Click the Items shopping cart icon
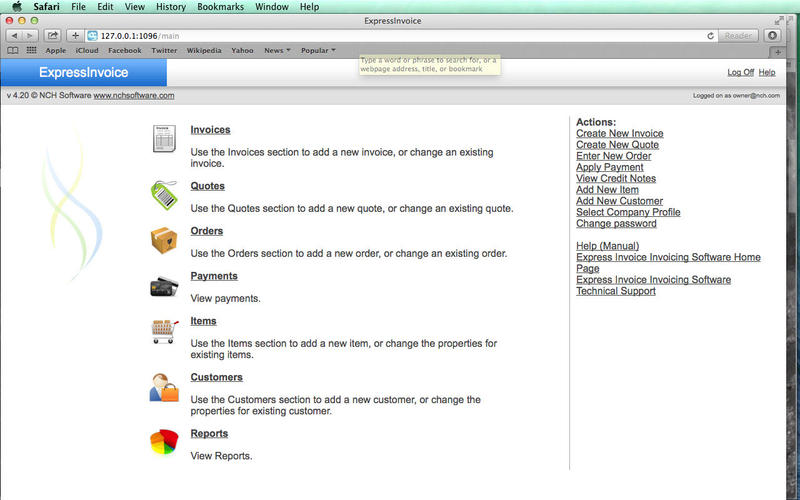The image size is (800, 500). [x=165, y=332]
